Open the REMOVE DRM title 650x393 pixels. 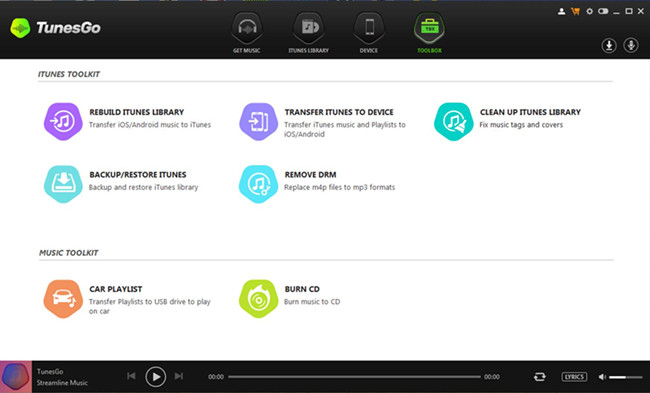(310, 175)
